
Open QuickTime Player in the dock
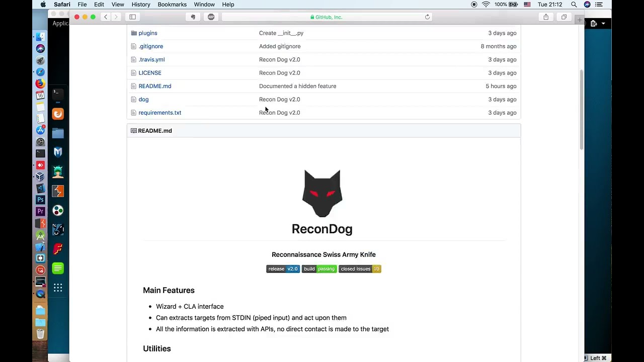pyautogui.click(x=40, y=294)
